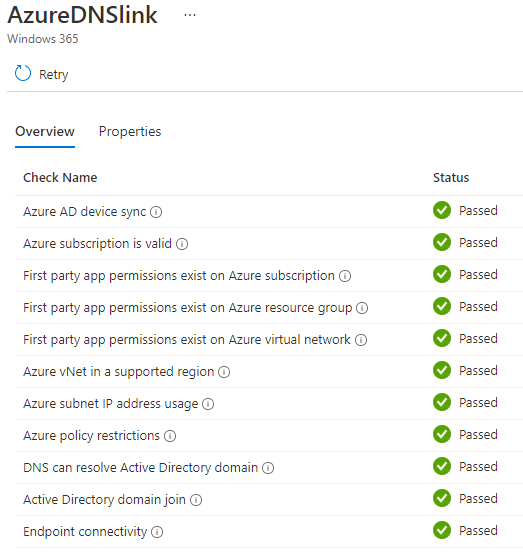The width and height of the screenshot is (523, 560).
Task: Click info icon for Active Directory domain join
Action: 196,500
